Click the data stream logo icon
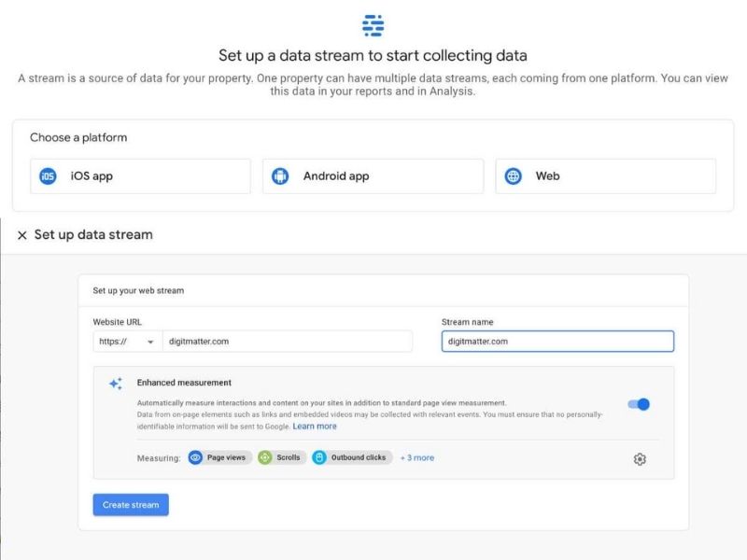Screen dimensions: 747x560 point(373,26)
